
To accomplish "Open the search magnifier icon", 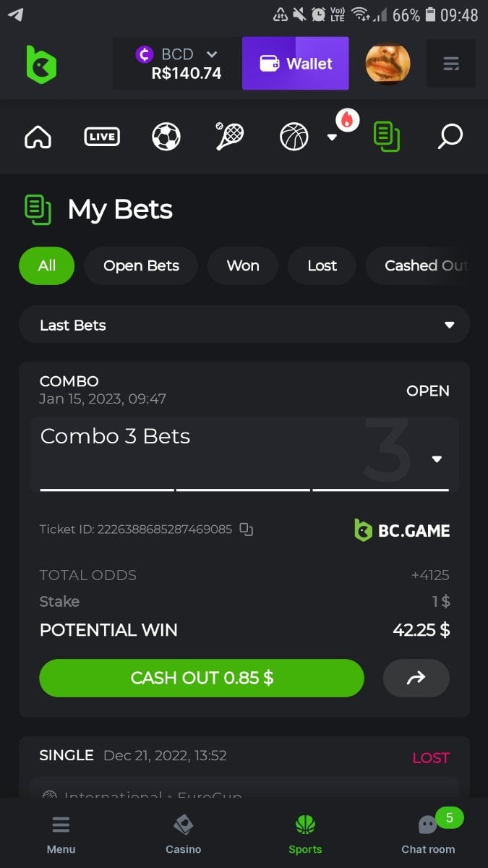I will [x=450, y=136].
